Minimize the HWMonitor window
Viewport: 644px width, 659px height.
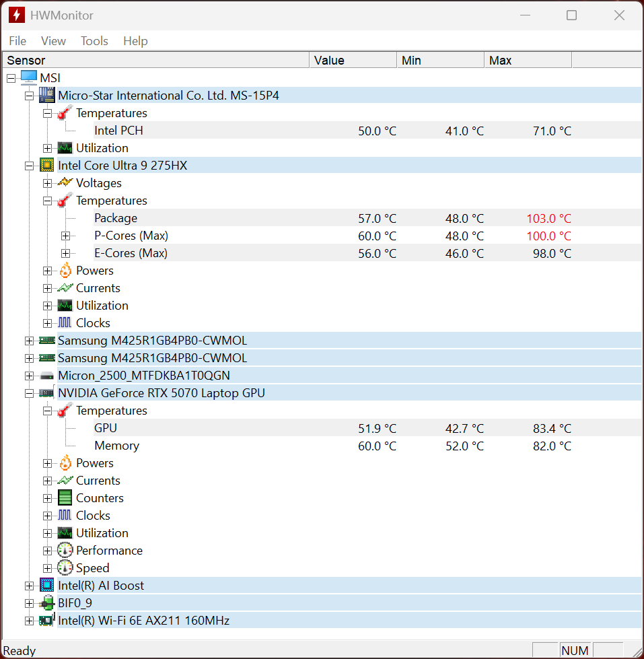[x=525, y=15]
